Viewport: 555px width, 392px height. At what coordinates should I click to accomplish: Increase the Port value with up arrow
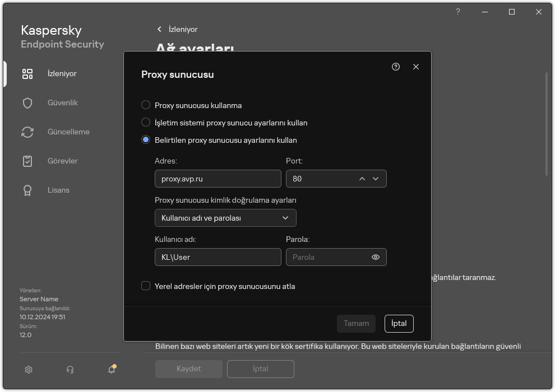click(x=362, y=178)
